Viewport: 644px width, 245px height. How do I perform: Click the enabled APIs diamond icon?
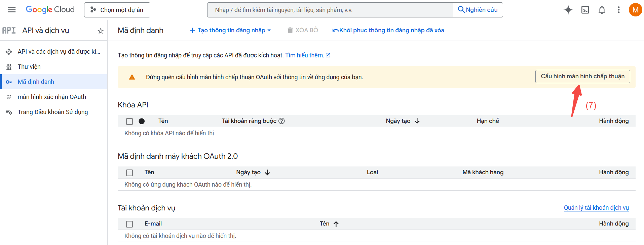(9, 52)
